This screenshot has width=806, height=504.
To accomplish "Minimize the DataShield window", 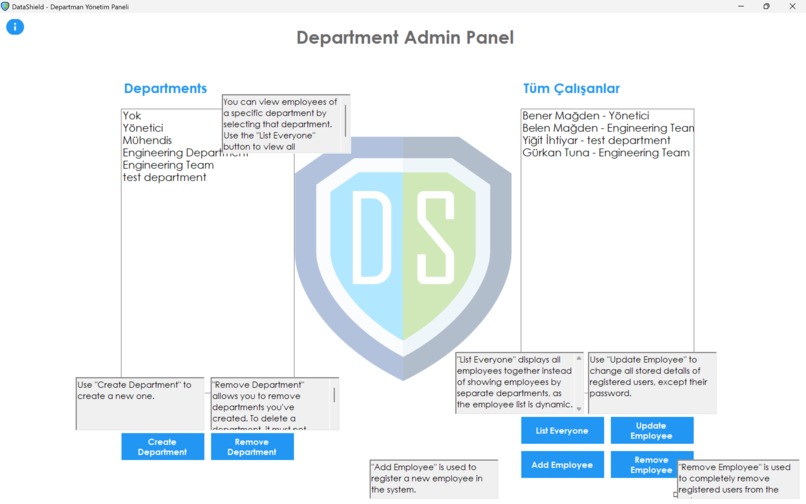I will (741, 7).
